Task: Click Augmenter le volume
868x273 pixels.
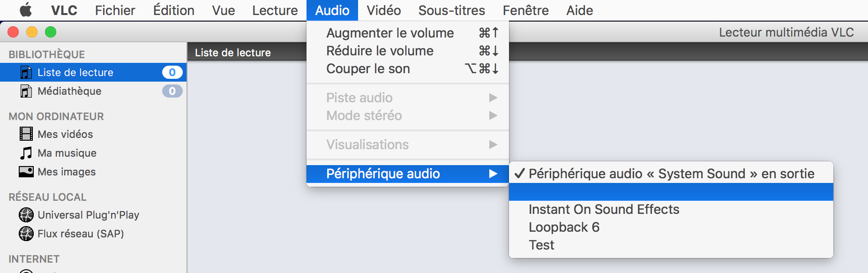Action: coord(390,33)
